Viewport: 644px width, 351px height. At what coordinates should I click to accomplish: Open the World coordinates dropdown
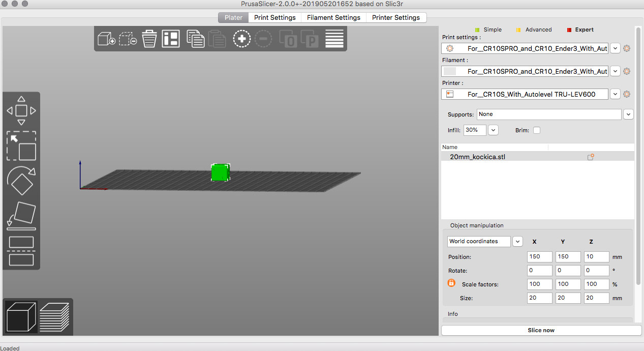click(517, 242)
